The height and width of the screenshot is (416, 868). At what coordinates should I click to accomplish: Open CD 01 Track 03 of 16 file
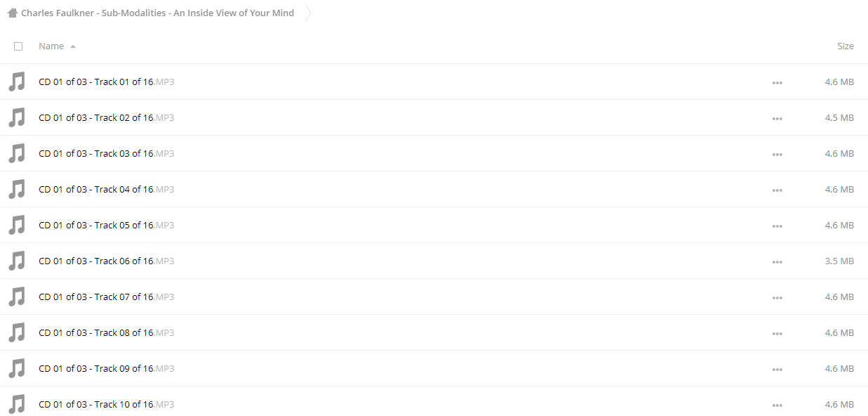[106, 153]
